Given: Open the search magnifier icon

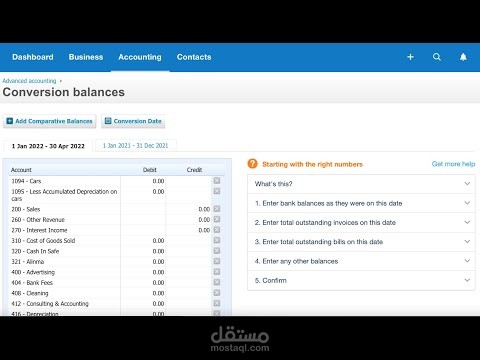Looking at the screenshot, I should point(437,57).
